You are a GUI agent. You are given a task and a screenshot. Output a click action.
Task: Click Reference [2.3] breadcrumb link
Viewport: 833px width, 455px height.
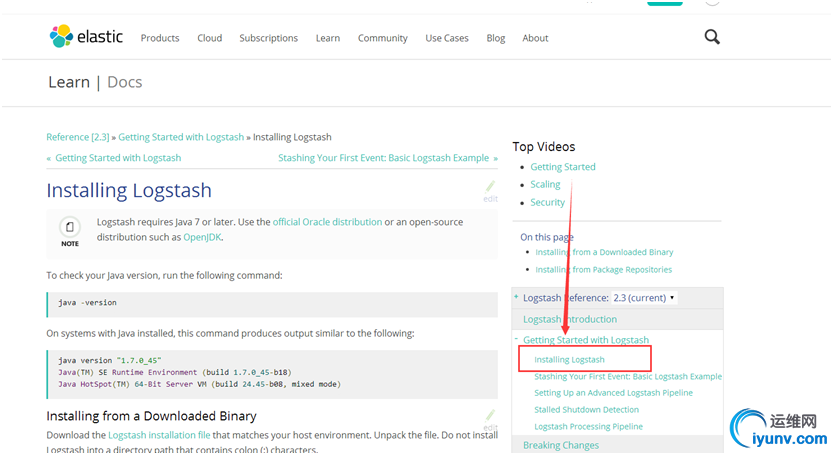(x=78, y=137)
